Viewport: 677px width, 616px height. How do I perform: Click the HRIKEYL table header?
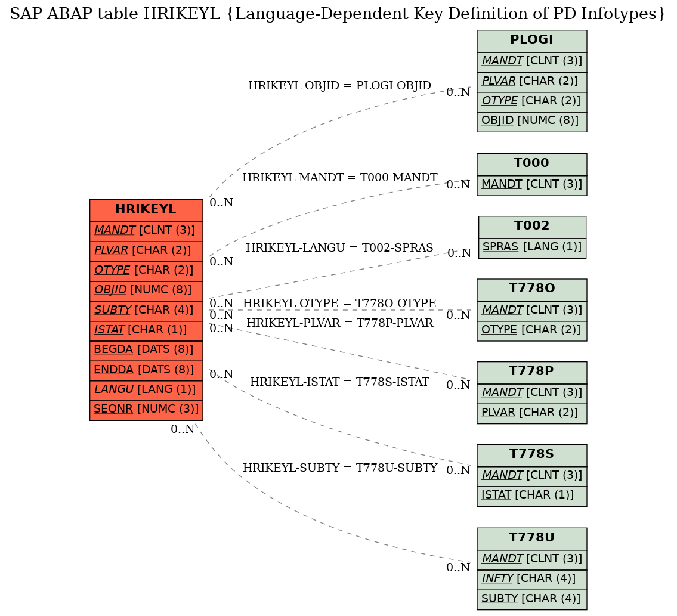tap(146, 211)
